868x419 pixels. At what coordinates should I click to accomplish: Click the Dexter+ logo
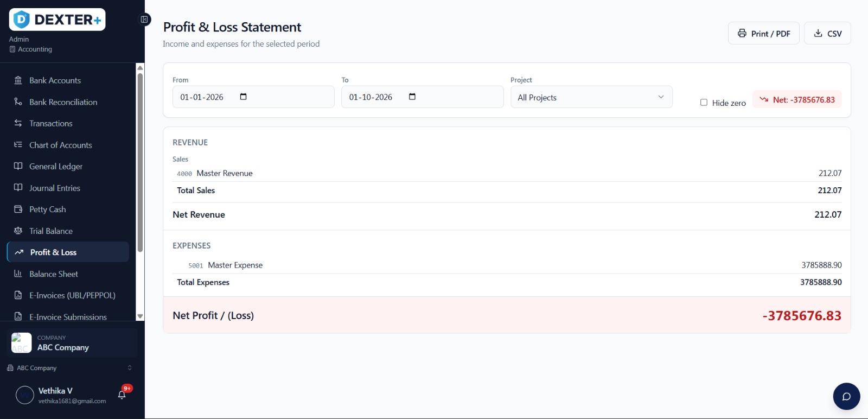click(57, 20)
